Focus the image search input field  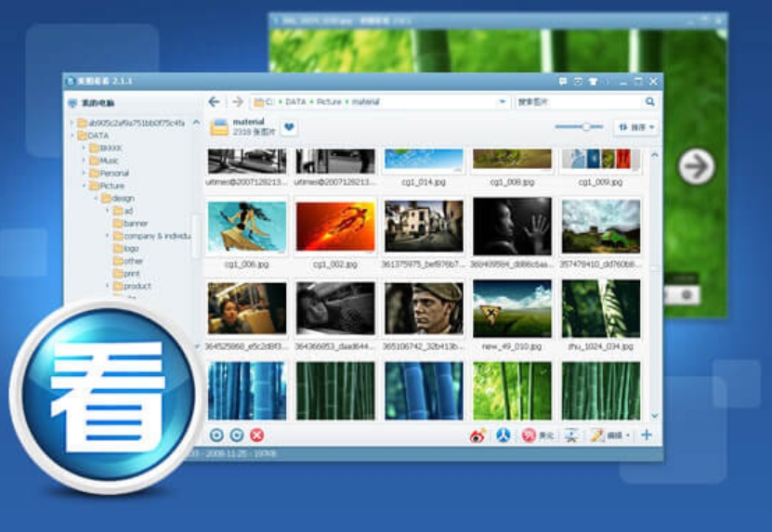tap(580, 102)
